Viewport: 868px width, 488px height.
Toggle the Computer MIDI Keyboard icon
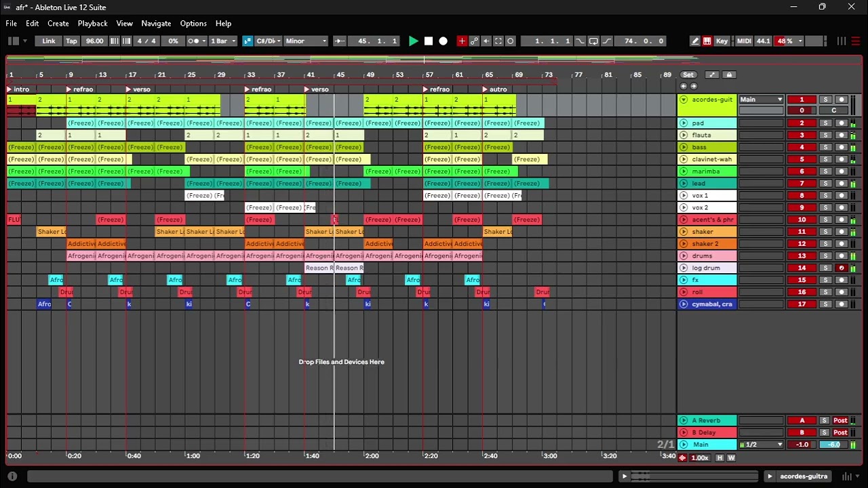click(707, 41)
